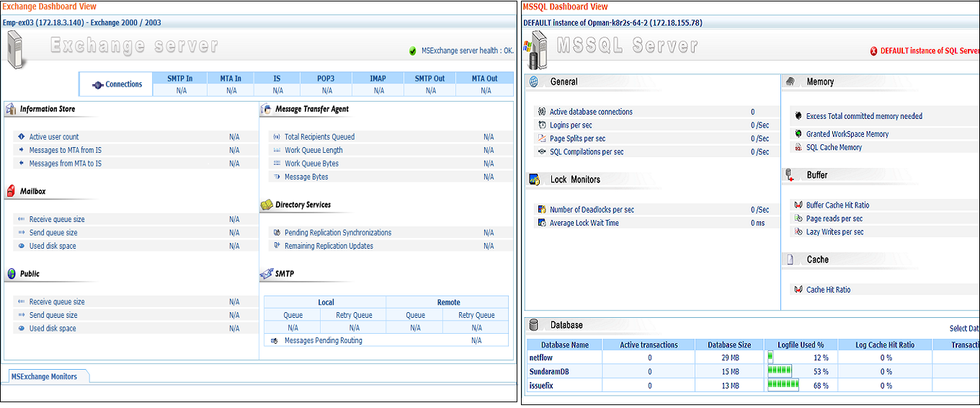980x408 pixels.
Task: Open the MSExchange Monitors tab
Action: 44,376
